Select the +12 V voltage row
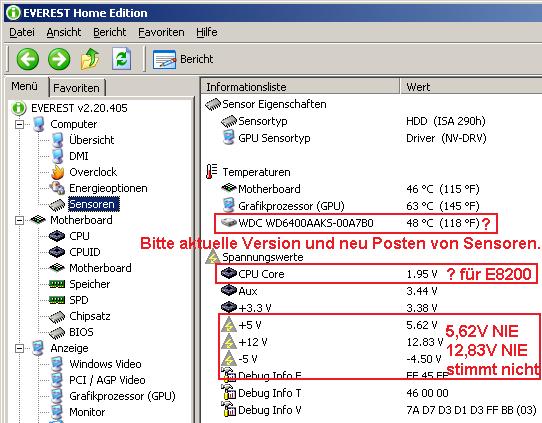The height and width of the screenshot is (423, 542). click(332, 342)
